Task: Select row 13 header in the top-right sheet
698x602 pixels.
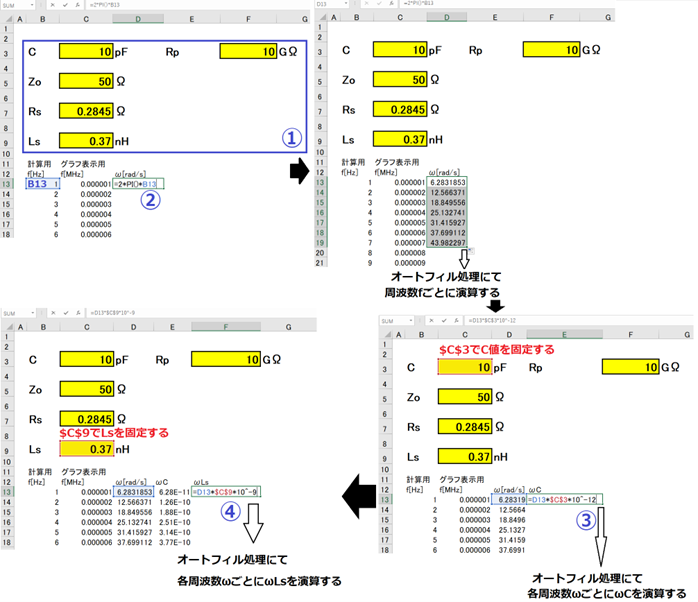Action: 321,183
